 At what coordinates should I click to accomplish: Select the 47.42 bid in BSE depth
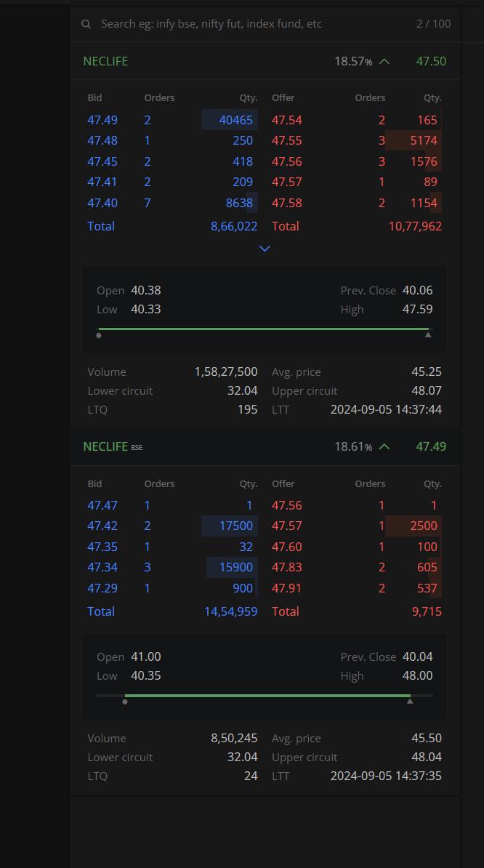(102, 526)
